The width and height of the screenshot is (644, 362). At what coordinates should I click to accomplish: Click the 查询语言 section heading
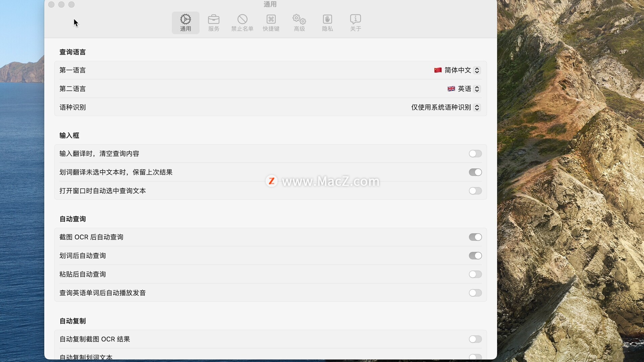coord(72,52)
